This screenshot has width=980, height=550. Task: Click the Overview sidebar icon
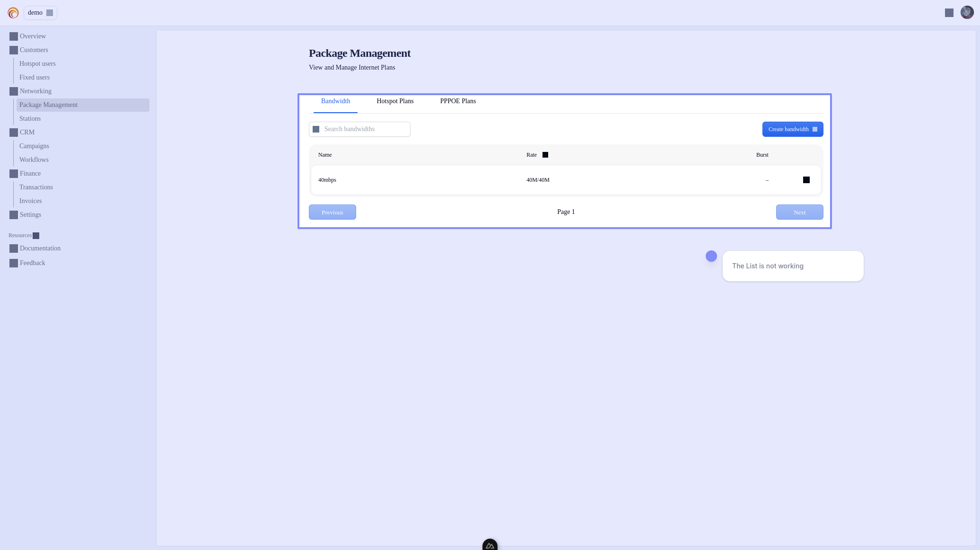[x=14, y=36]
